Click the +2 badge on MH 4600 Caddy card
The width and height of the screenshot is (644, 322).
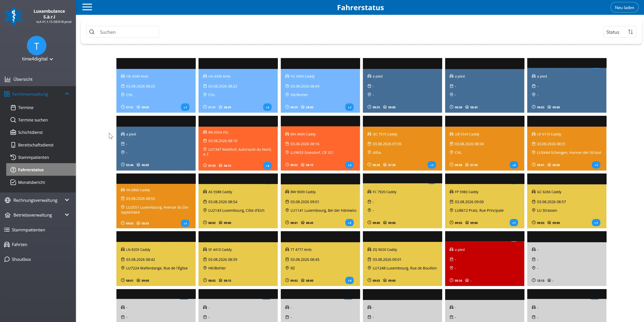tap(349, 165)
